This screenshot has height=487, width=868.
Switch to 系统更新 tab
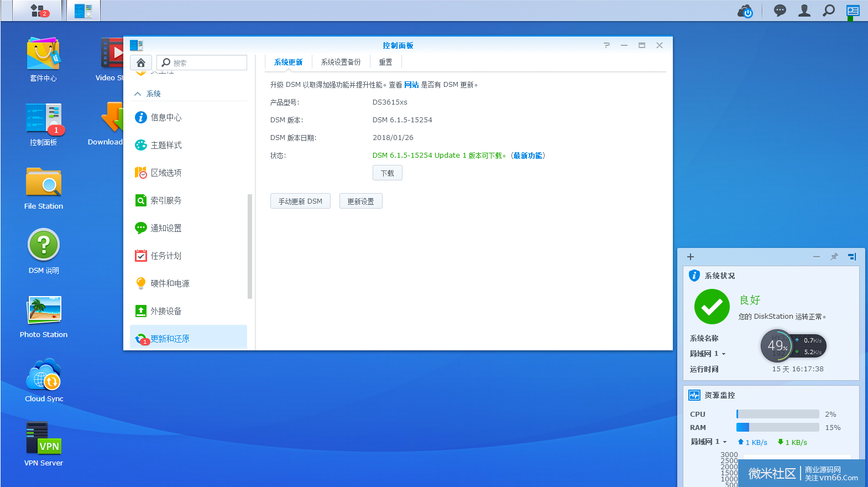coord(289,63)
